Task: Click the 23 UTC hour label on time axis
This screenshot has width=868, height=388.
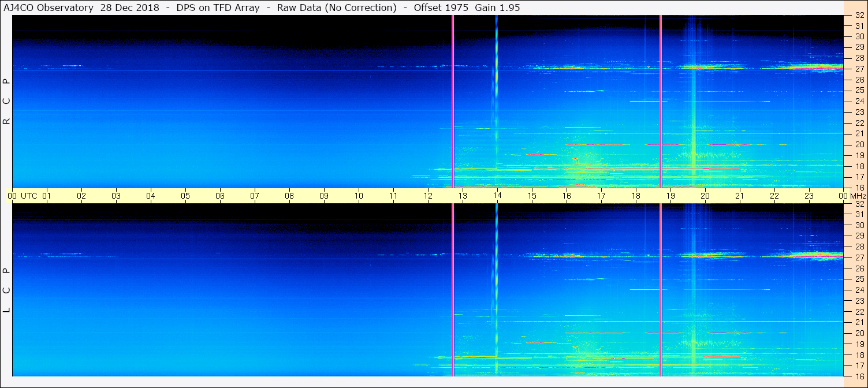Action: [x=809, y=196]
